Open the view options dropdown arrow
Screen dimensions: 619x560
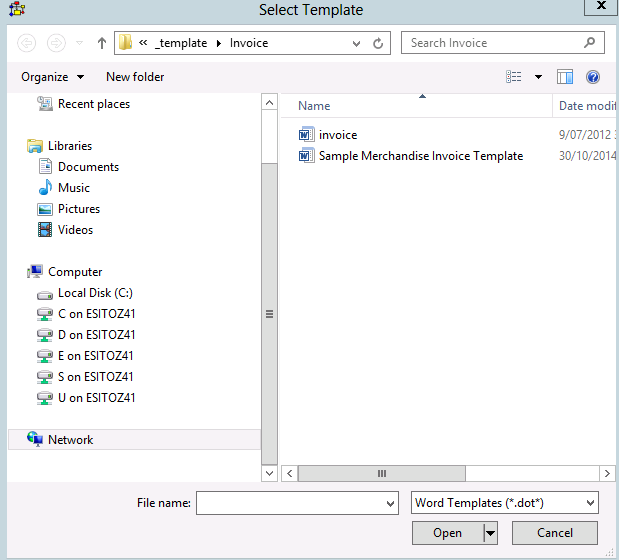pyautogui.click(x=538, y=77)
